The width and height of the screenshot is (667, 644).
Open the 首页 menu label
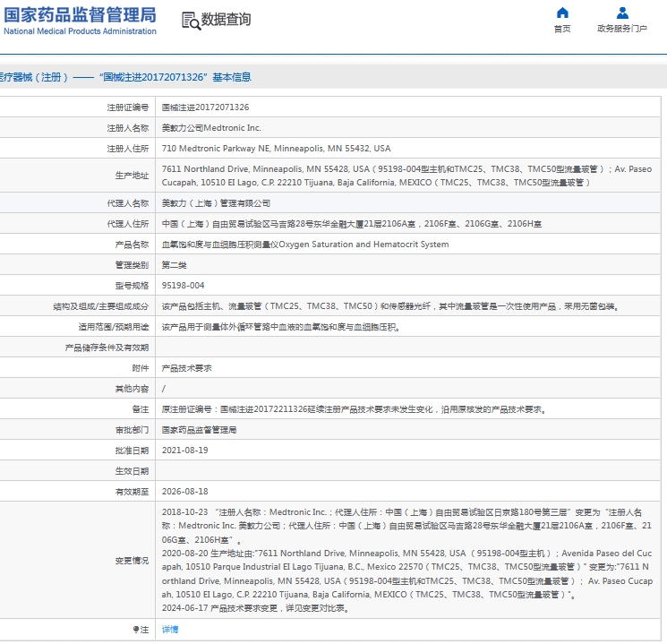point(562,29)
